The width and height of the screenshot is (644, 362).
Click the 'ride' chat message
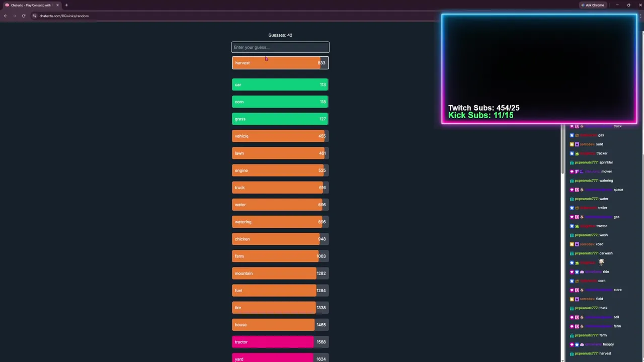pyautogui.click(x=606, y=271)
